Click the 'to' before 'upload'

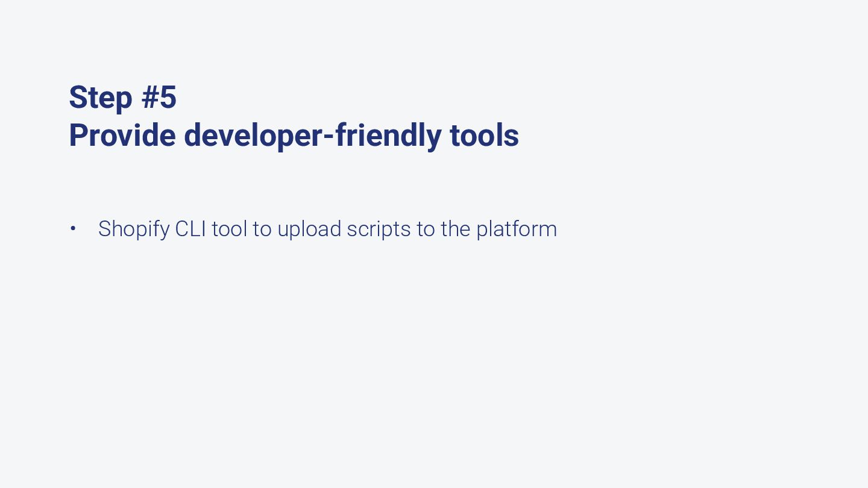pos(262,229)
